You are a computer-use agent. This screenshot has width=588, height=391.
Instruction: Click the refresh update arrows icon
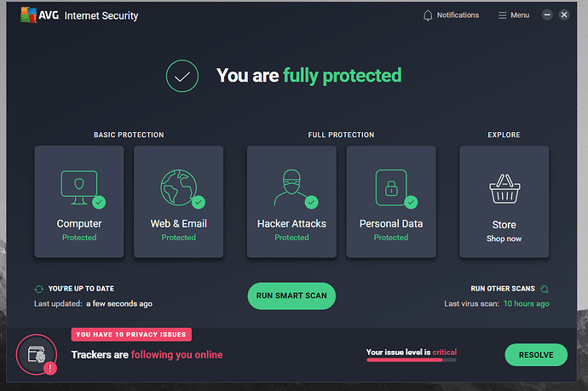pyautogui.click(x=38, y=290)
